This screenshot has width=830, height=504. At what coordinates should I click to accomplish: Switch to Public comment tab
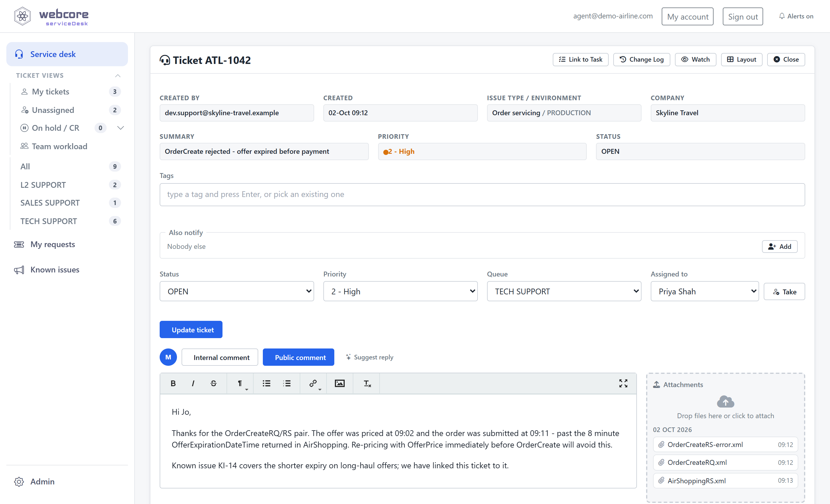(298, 357)
